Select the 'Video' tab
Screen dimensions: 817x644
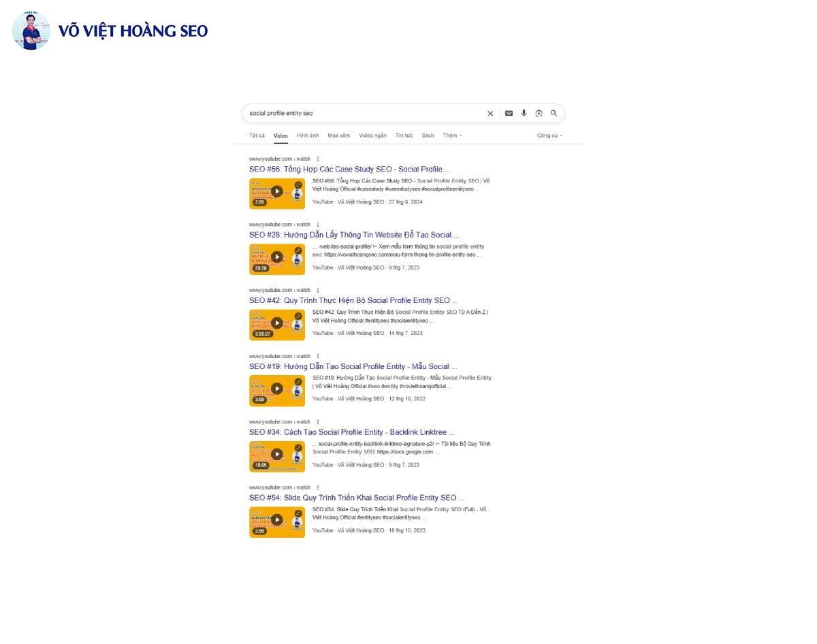coord(281,135)
